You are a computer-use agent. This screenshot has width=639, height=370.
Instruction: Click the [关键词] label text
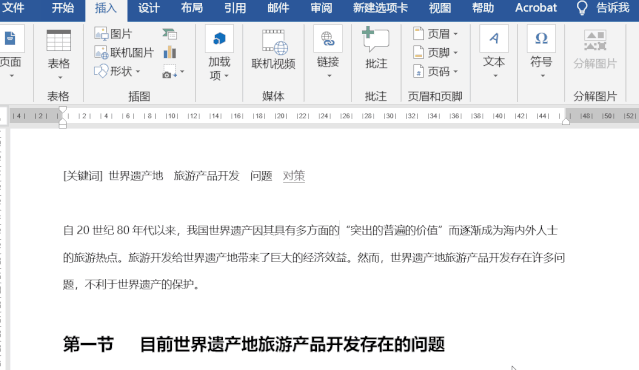tap(83, 176)
